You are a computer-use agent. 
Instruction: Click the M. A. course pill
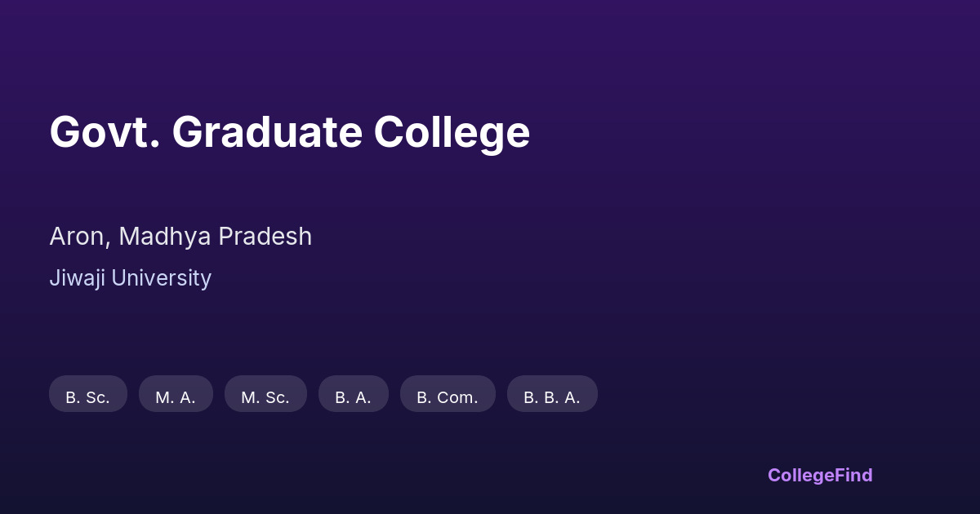tap(176, 394)
